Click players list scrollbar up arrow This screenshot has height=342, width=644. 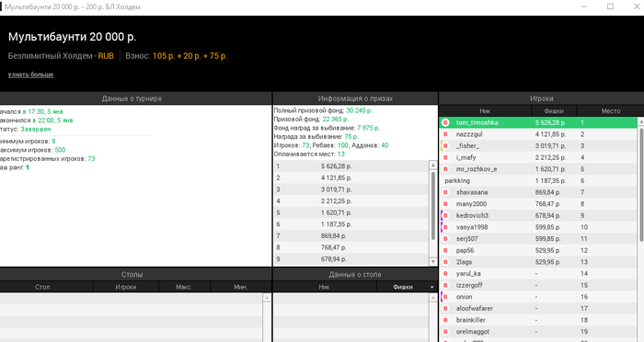(640, 121)
